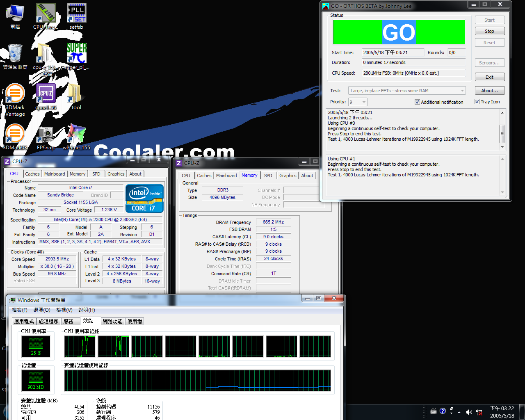
Task: Toggle Additional notification checkbox in ORTHOS
Action: click(x=417, y=102)
